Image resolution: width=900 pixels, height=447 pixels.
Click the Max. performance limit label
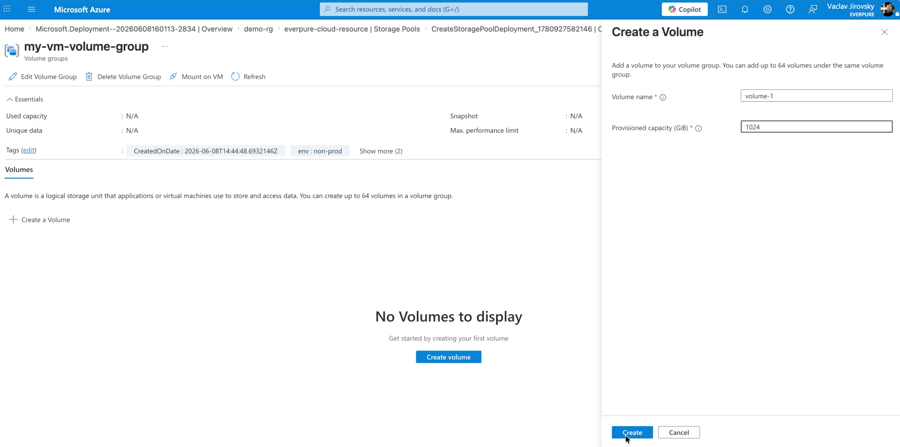pyautogui.click(x=484, y=130)
